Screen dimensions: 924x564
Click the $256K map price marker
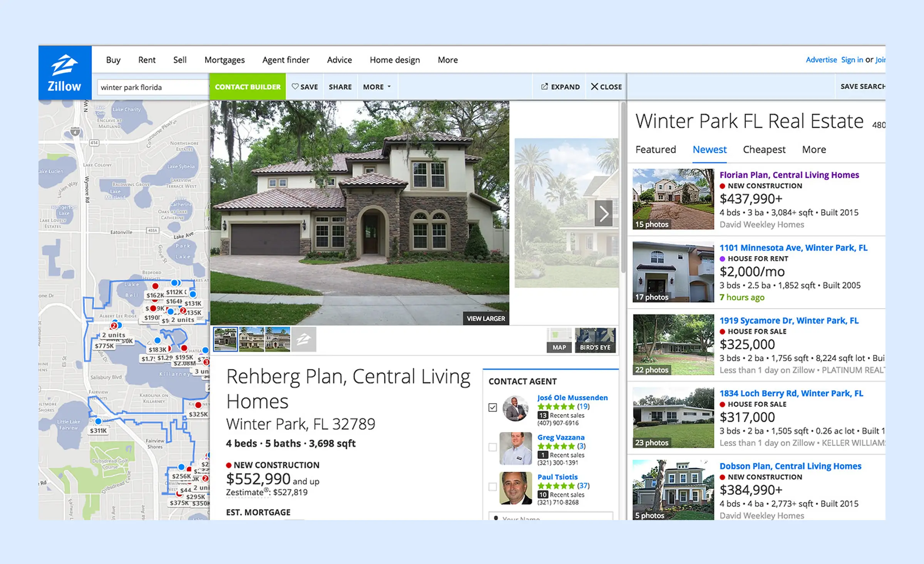click(181, 476)
